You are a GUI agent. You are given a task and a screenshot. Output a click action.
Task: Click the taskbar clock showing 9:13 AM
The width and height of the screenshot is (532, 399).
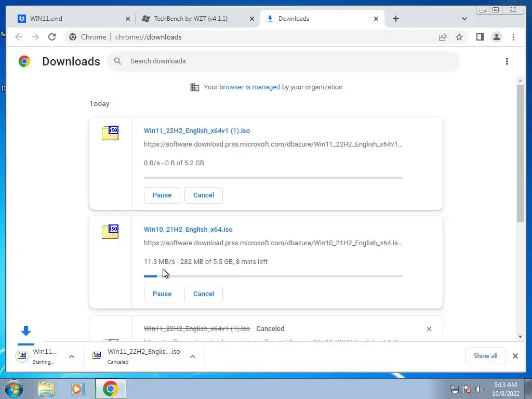pyautogui.click(x=506, y=389)
